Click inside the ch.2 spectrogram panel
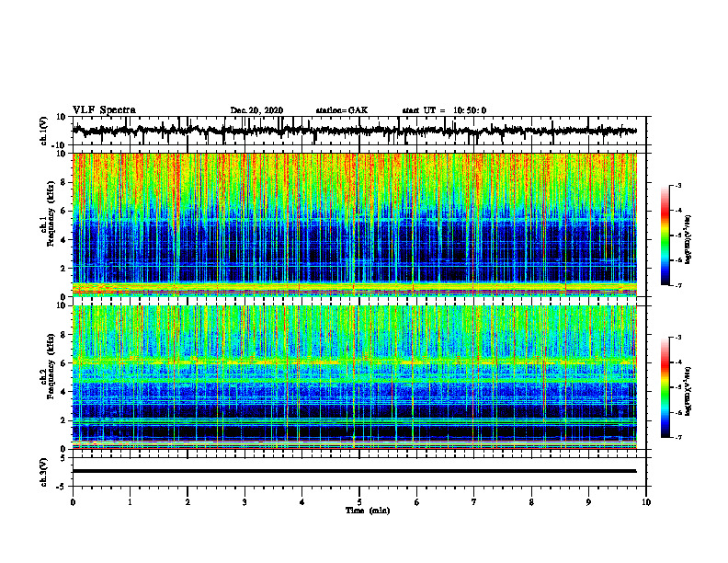 click(x=354, y=377)
